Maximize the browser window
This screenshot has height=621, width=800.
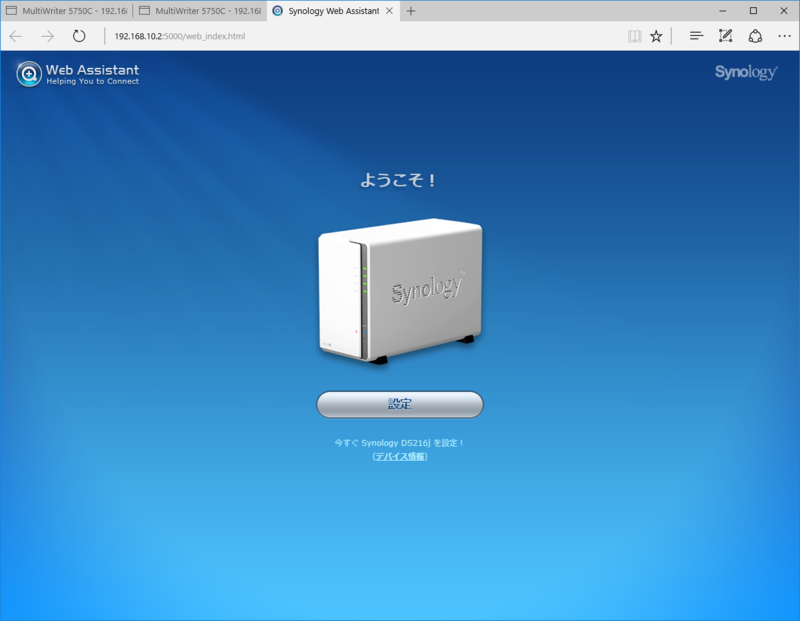pyautogui.click(x=753, y=11)
